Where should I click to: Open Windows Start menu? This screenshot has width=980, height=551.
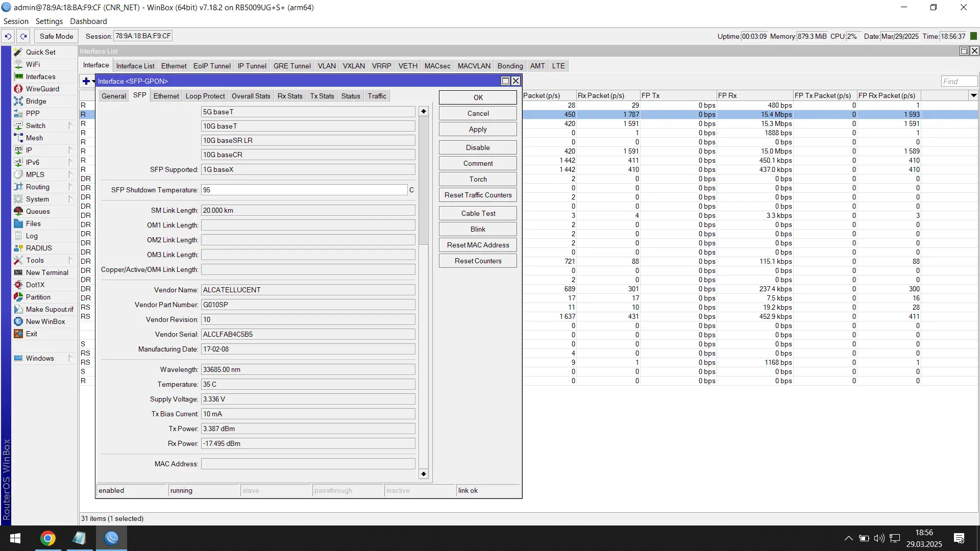[x=15, y=538]
